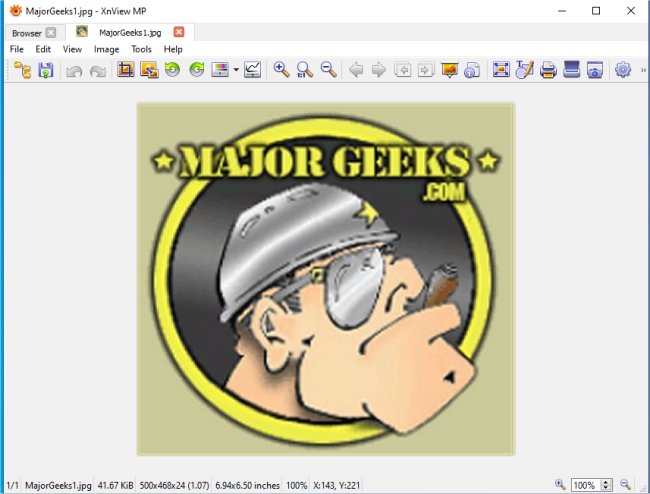Click the screen capture camera icon
This screenshot has height=494, width=650.
click(595, 70)
